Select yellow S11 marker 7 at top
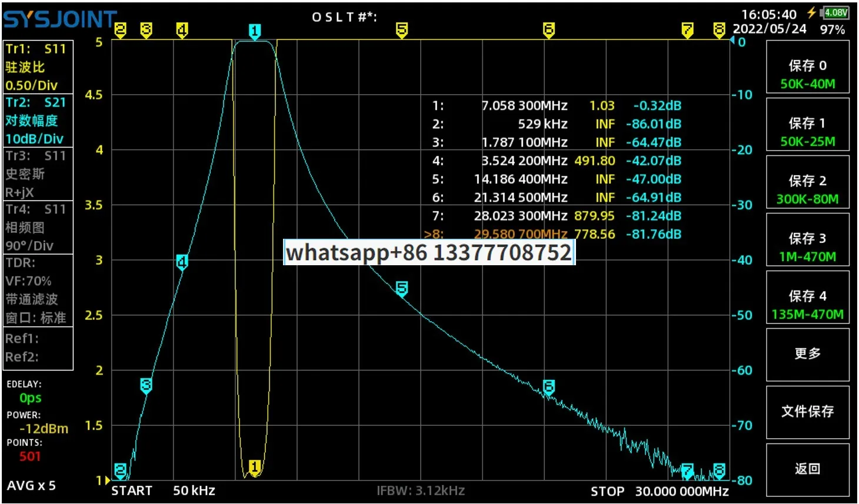 pyautogui.click(x=687, y=30)
